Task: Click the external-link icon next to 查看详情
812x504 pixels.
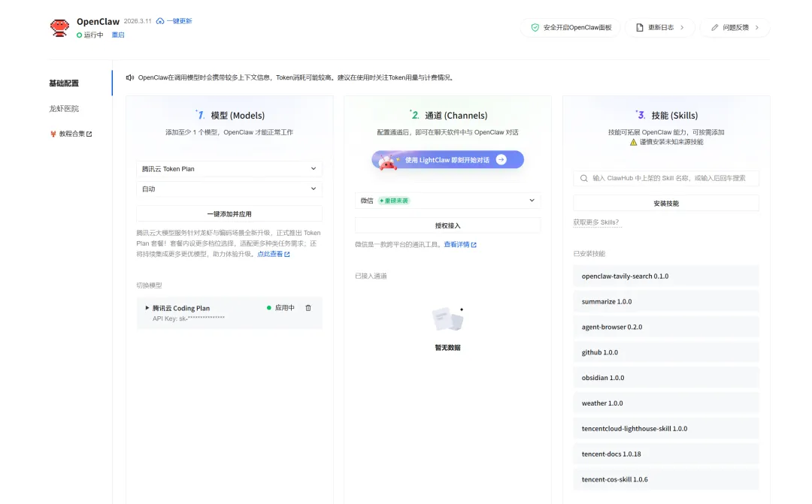Action: pyautogui.click(x=474, y=245)
